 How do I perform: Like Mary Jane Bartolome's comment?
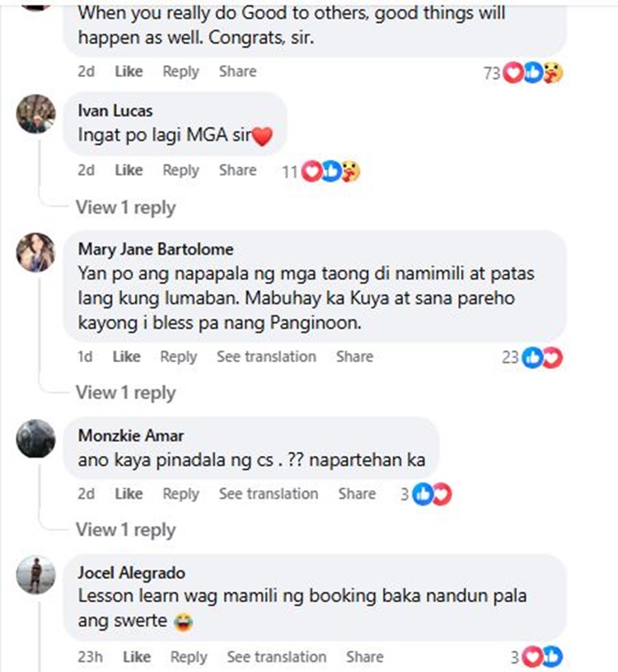tap(126, 356)
